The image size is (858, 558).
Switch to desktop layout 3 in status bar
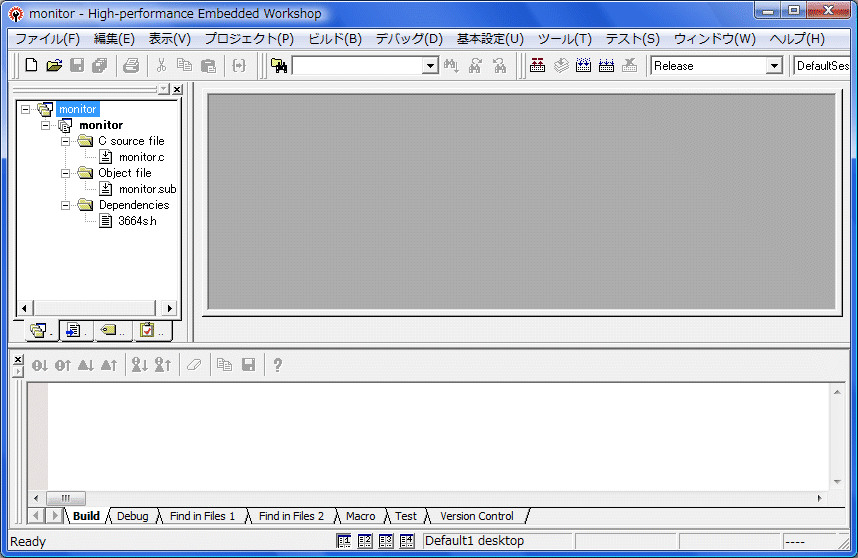click(x=386, y=541)
